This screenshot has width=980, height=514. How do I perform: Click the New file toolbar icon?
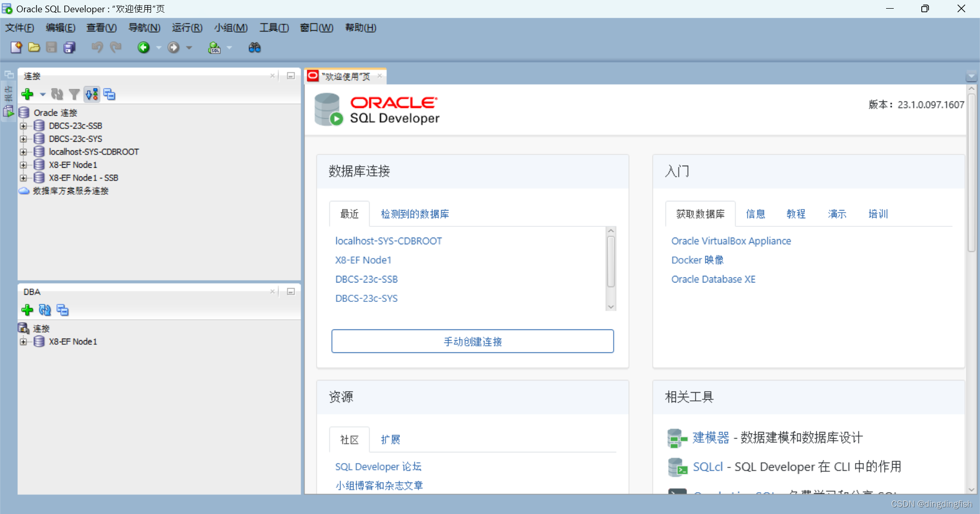(x=16, y=47)
